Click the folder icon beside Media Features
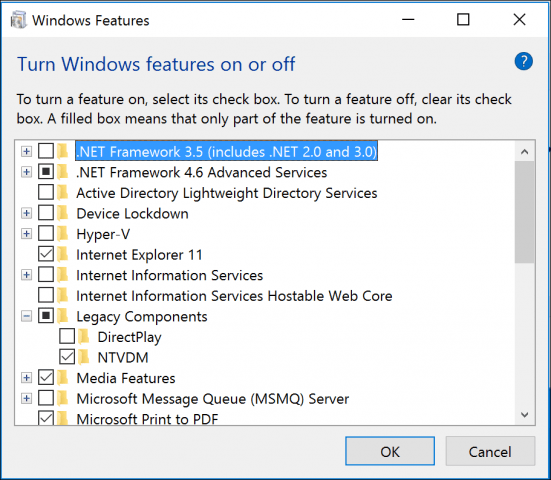This screenshot has width=551, height=480. [63, 378]
